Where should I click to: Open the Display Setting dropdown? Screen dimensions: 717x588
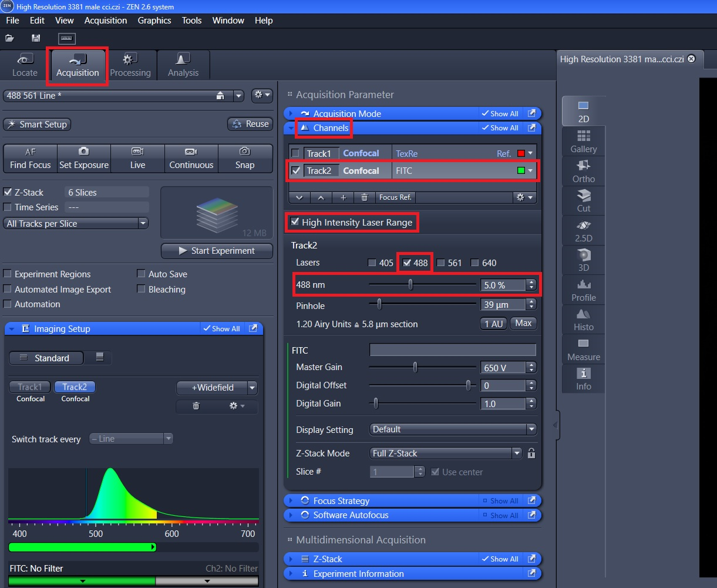coord(453,429)
